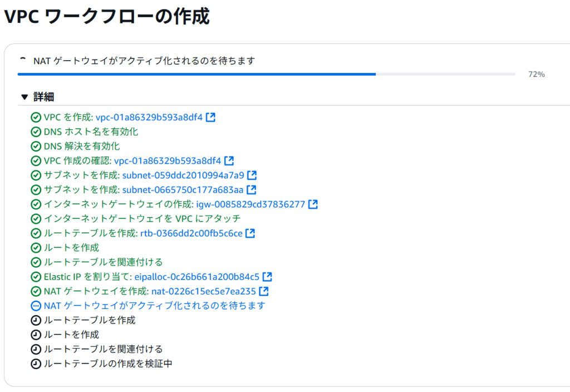Open external link icon for rtb-0366dd2c00fb5c6ce
Viewport: 570px width, 392px height.
pyautogui.click(x=250, y=233)
